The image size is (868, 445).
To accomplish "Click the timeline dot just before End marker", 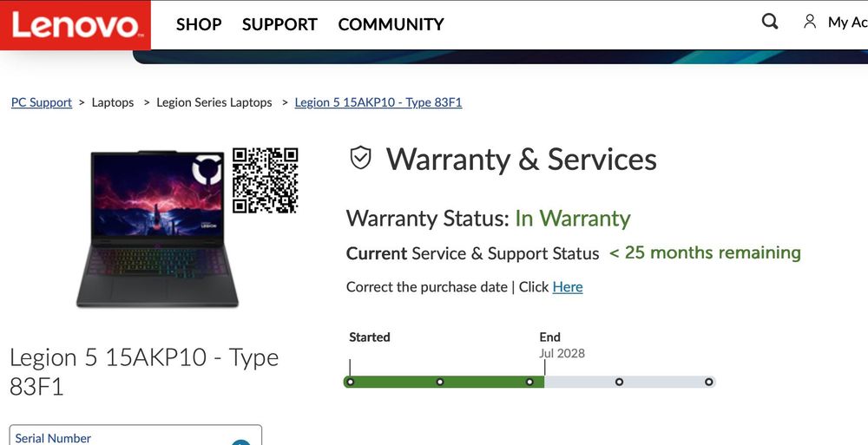I will tap(529, 382).
